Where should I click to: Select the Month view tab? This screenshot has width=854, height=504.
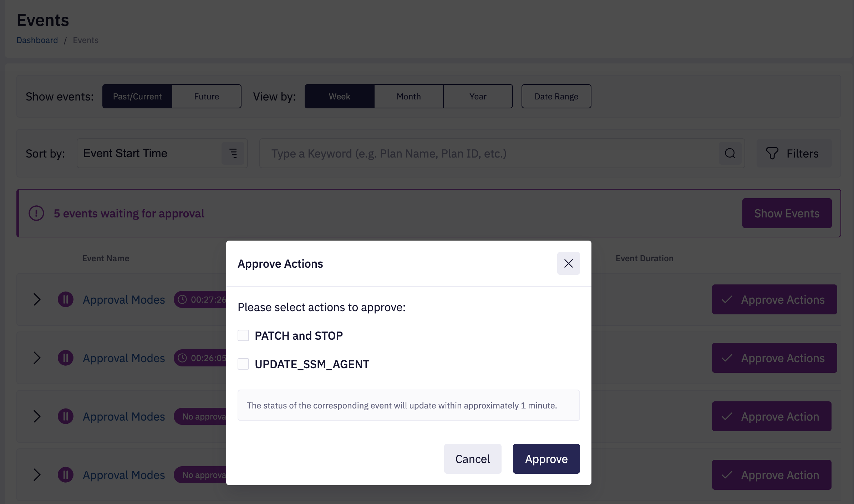[409, 96]
